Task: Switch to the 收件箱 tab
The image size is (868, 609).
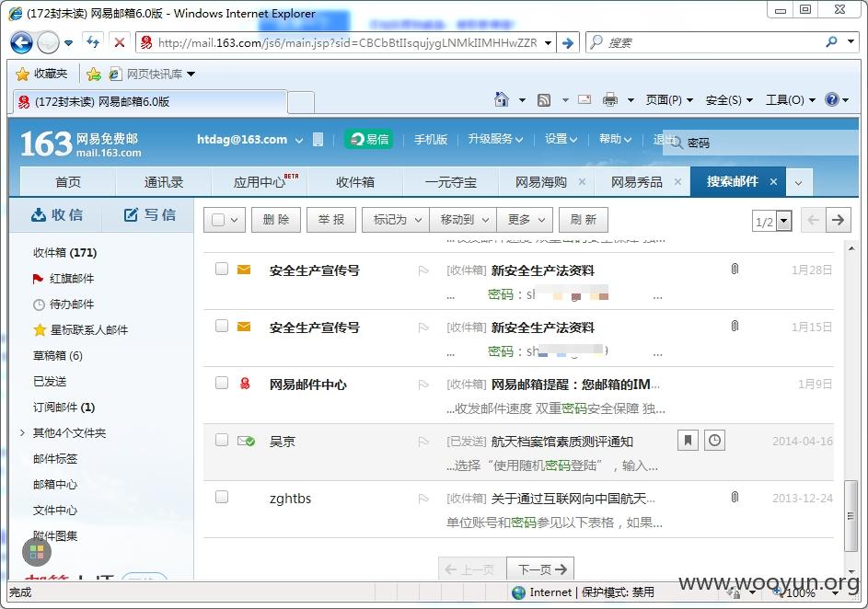Action: pos(355,182)
